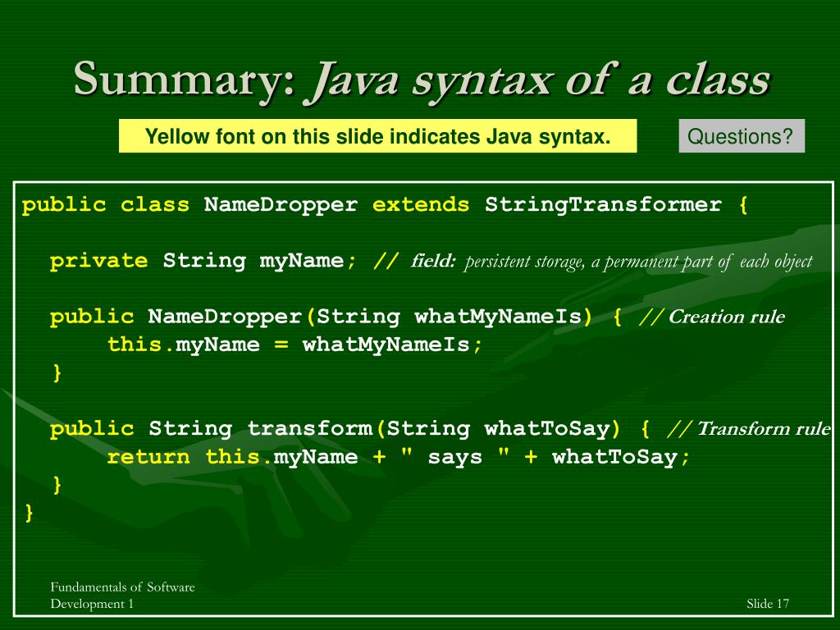Click whatToSay; at the end of the return line
The width and height of the screenshot is (840, 630).
click(621, 457)
